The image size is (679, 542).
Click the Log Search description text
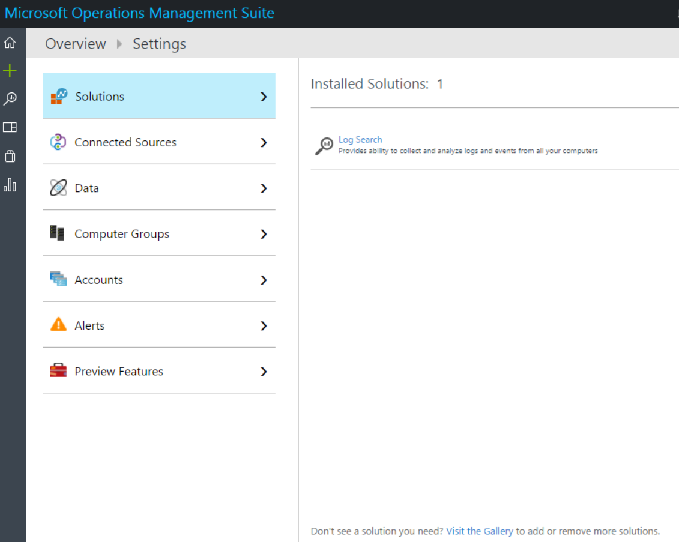(468, 151)
